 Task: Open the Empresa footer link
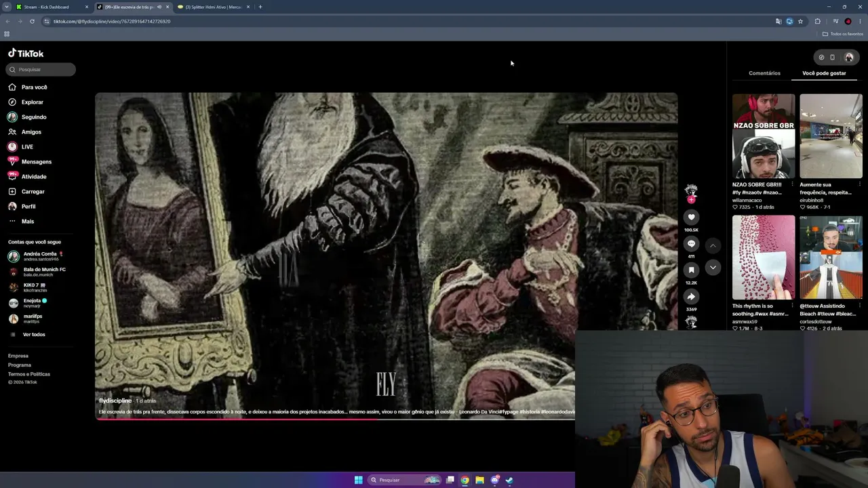pos(18,356)
